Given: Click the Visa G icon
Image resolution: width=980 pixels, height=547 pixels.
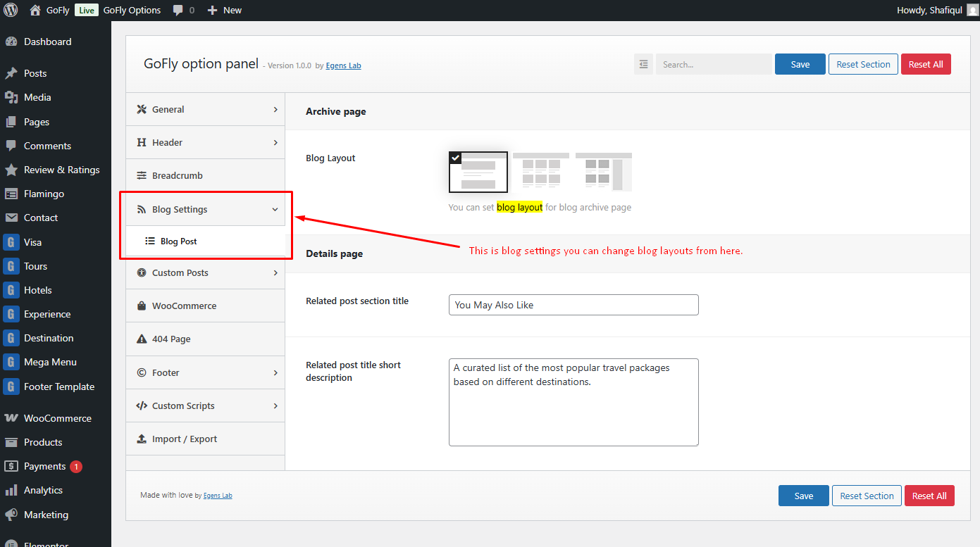Looking at the screenshot, I should coord(11,242).
